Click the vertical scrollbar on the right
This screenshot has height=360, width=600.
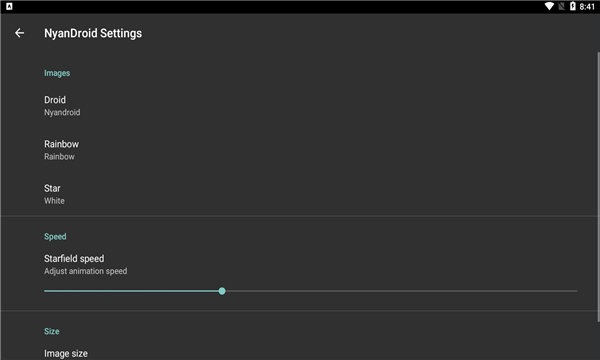click(x=598, y=187)
